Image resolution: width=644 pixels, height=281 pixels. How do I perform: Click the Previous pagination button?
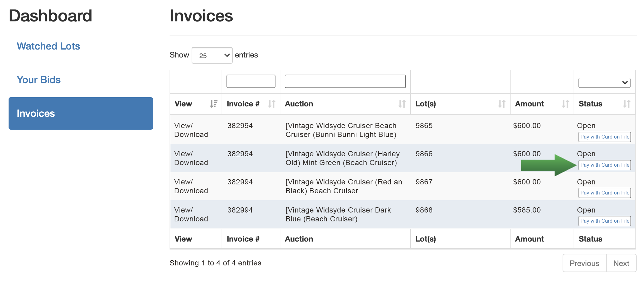(584, 263)
